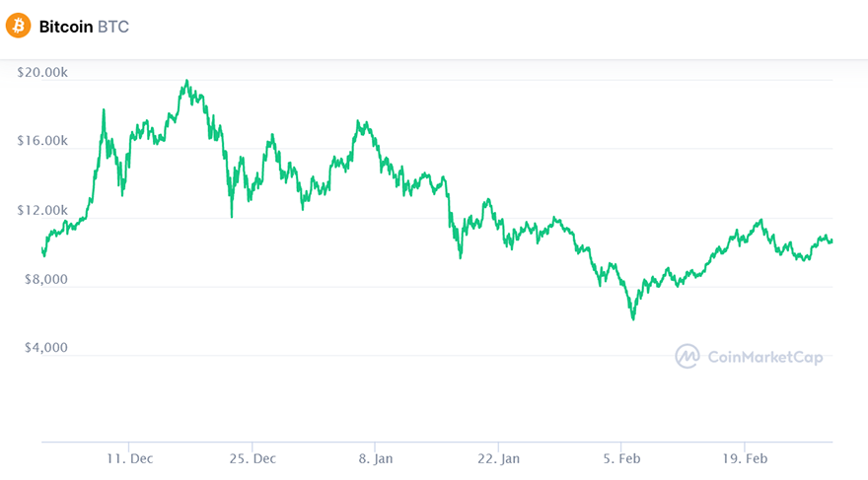The height and width of the screenshot is (480, 868).
Task: Click the orange Bitcoin logo icon
Action: [18, 27]
